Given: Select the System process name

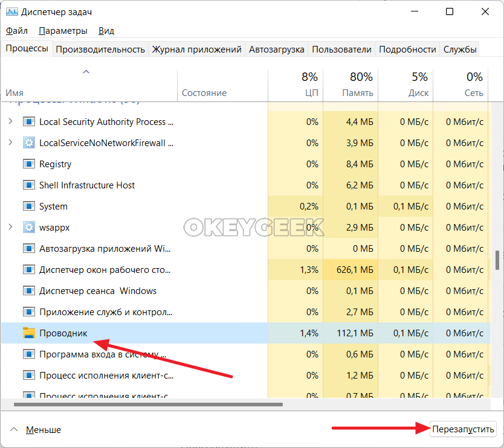Looking at the screenshot, I should click(53, 206).
